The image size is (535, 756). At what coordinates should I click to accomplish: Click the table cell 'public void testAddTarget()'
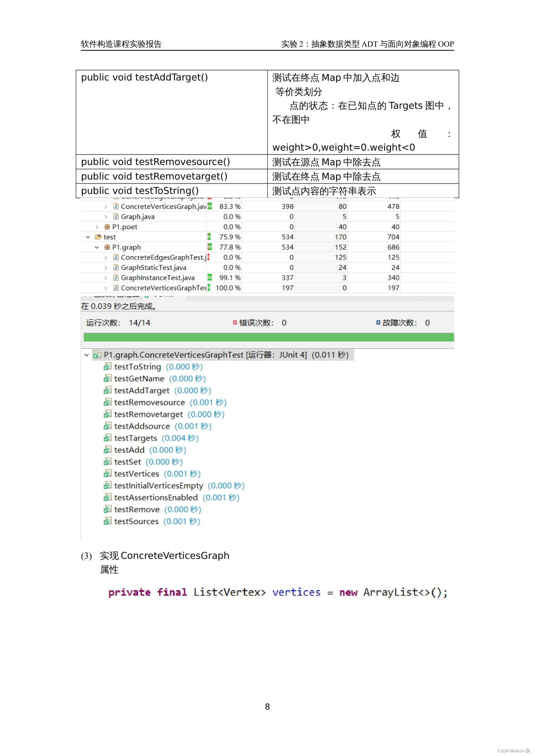pos(172,112)
